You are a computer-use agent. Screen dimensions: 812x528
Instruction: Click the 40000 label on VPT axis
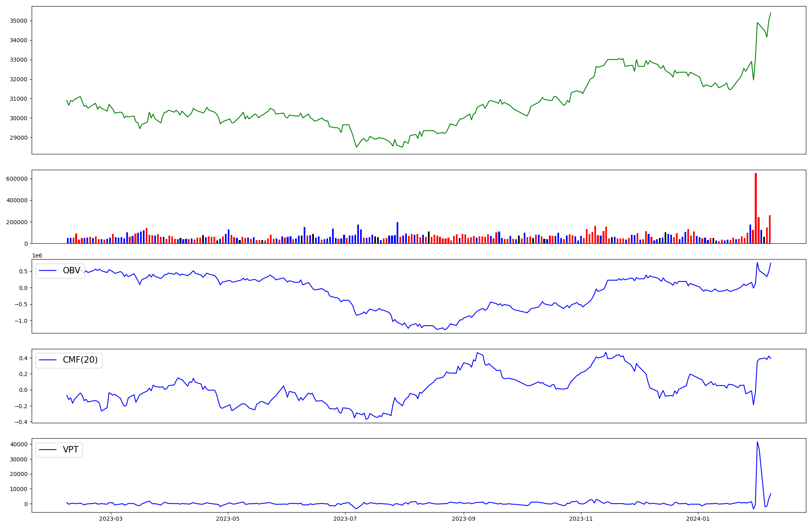18,444
